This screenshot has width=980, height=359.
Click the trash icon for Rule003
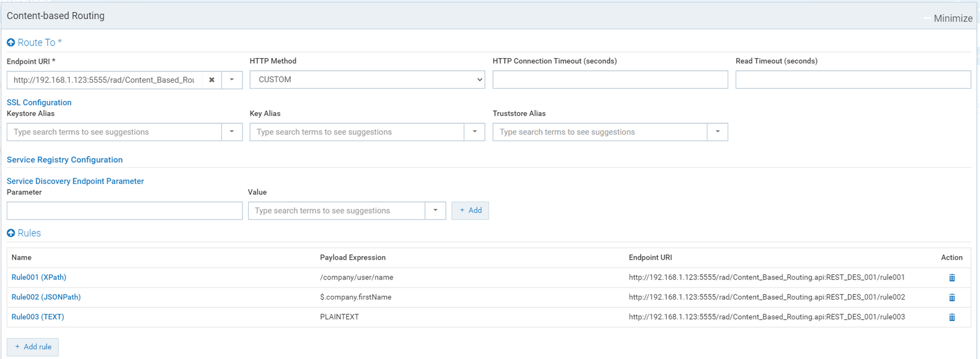(x=951, y=317)
